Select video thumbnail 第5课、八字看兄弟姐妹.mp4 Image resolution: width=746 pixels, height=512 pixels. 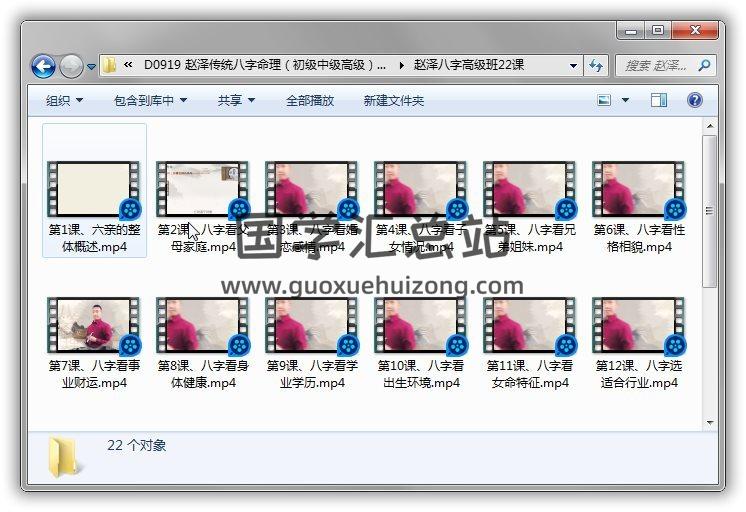click(x=530, y=189)
